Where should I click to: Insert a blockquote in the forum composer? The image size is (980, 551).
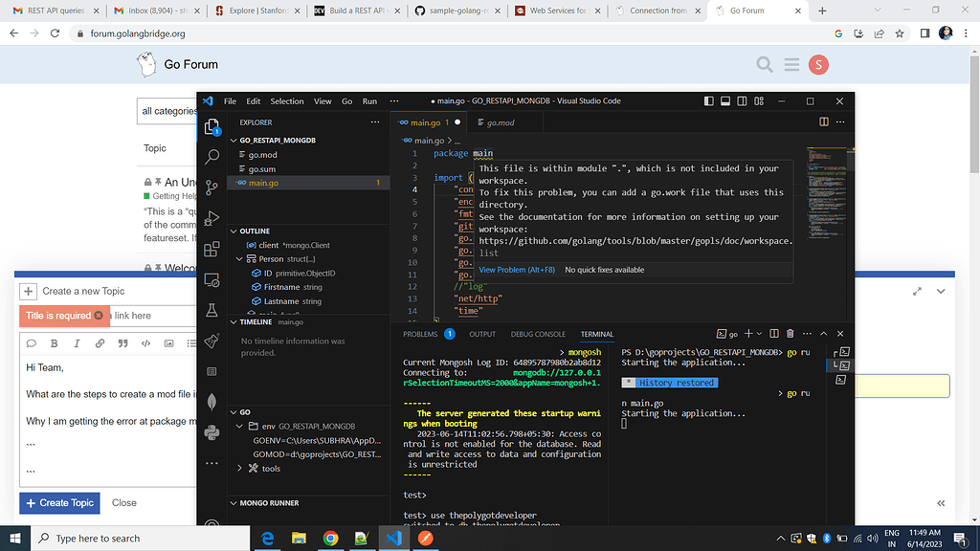point(122,343)
